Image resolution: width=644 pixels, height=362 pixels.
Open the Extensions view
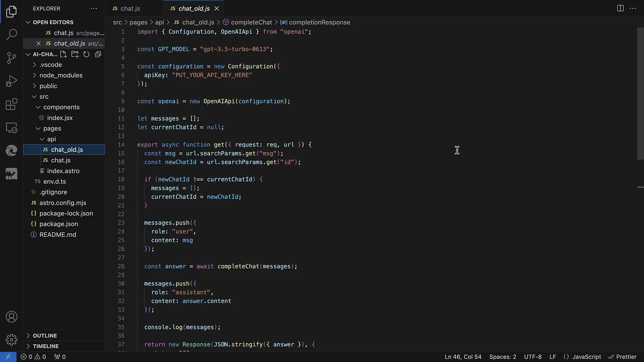[x=11, y=104]
